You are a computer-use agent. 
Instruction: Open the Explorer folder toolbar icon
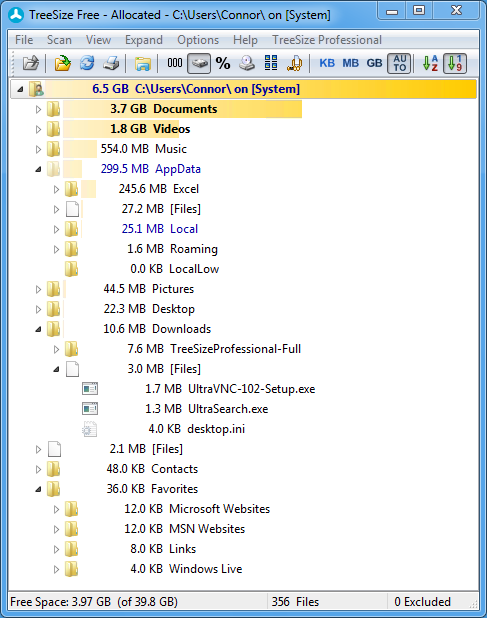(x=143, y=63)
